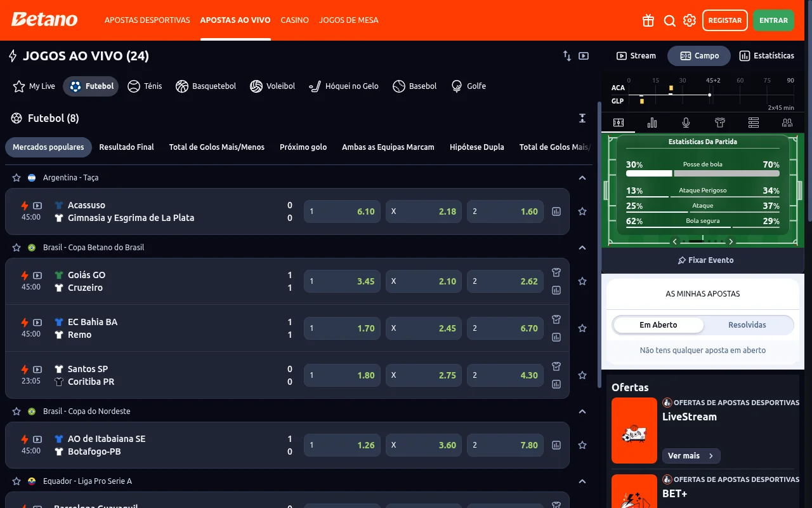
Task: Click the Posse de bola progress bar
Action: (x=703, y=173)
